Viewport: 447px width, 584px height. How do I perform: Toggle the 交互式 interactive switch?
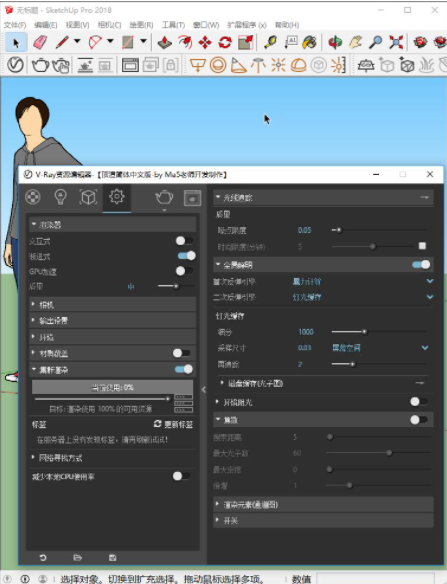[x=184, y=241]
